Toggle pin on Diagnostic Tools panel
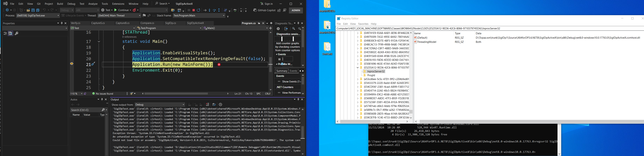This screenshot has width=644, height=156. (x=298, y=23)
